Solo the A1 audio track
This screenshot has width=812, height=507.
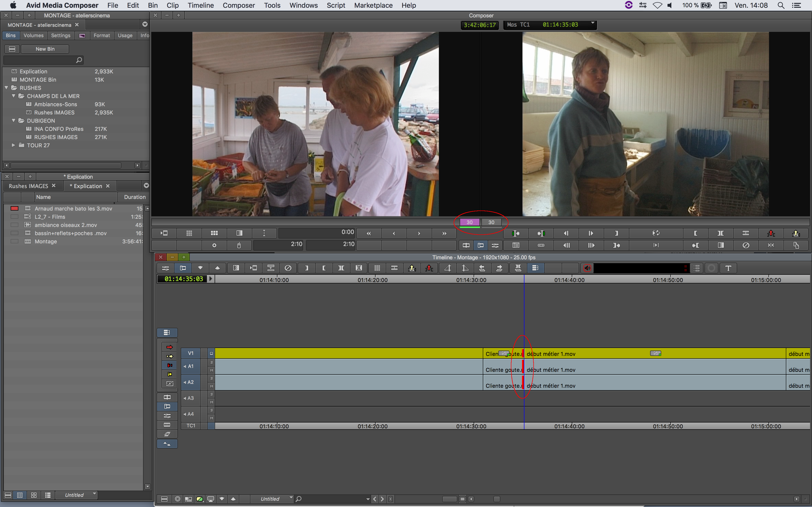(x=211, y=362)
